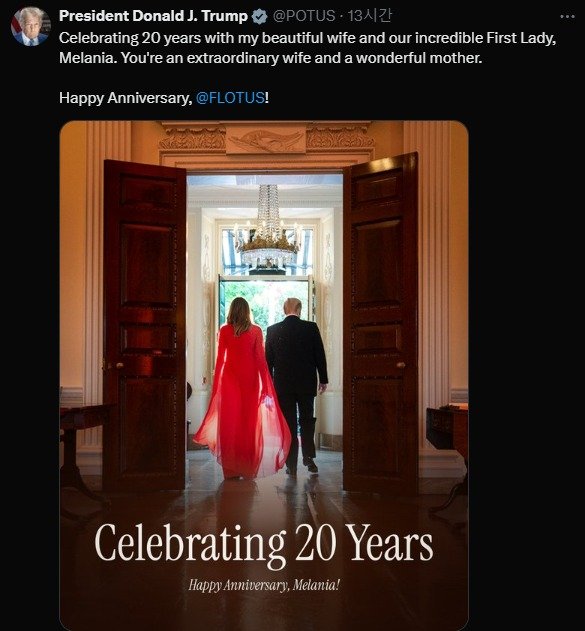Open the President Donald J. Trump profile name
This screenshot has width=585, height=631.
point(153,16)
